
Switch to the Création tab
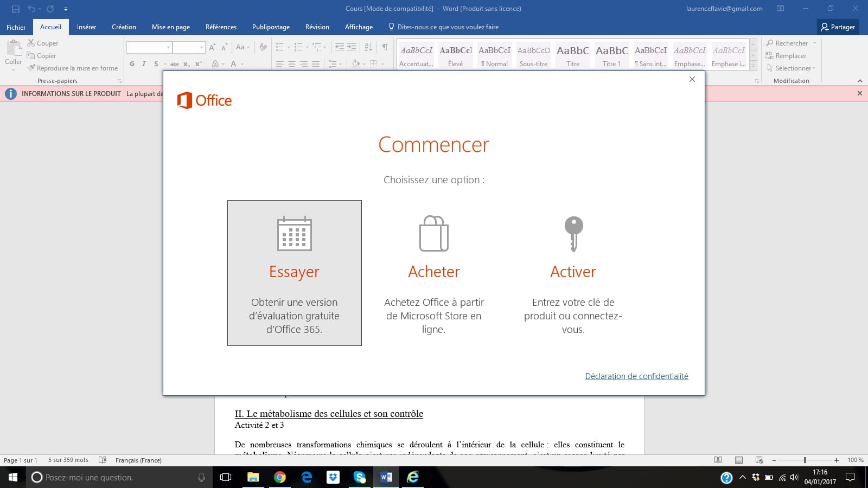click(x=124, y=27)
